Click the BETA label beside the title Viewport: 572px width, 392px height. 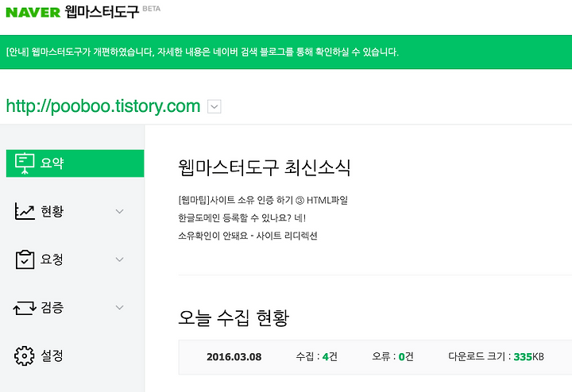coord(152,9)
